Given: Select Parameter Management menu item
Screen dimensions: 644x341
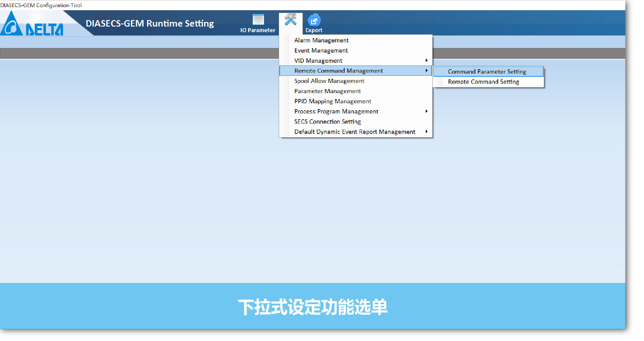Looking at the screenshot, I should pyautogui.click(x=328, y=91).
